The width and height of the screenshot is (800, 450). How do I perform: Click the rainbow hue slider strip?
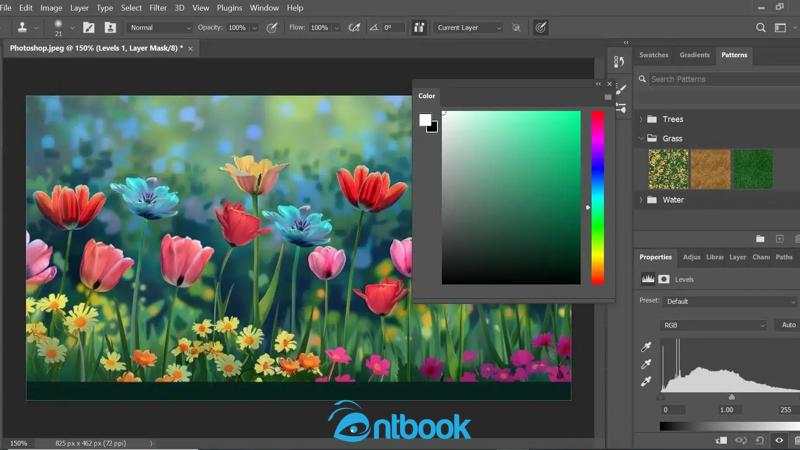(597, 197)
